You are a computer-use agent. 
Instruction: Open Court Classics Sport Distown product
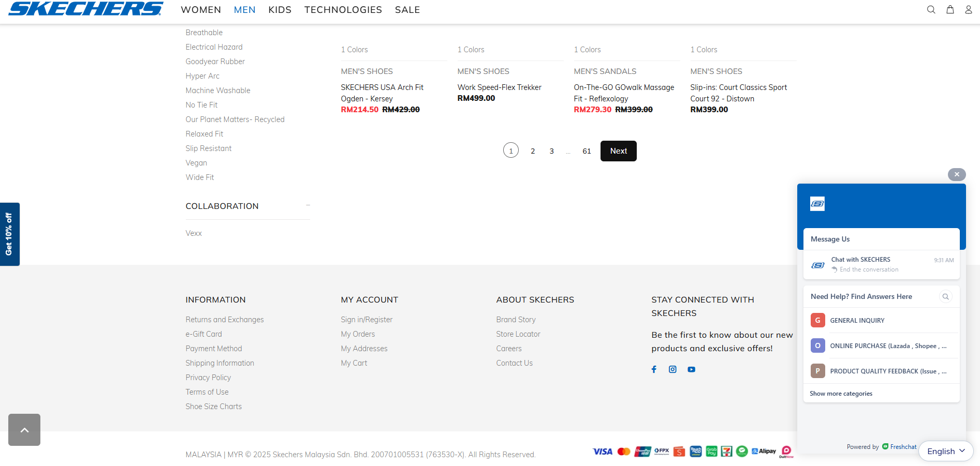click(x=739, y=93)
